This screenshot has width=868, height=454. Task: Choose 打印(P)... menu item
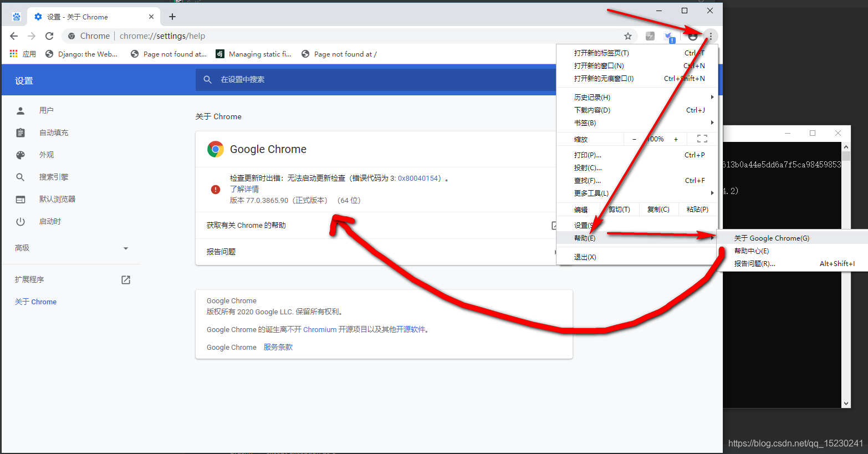click(x=637, y=155)
